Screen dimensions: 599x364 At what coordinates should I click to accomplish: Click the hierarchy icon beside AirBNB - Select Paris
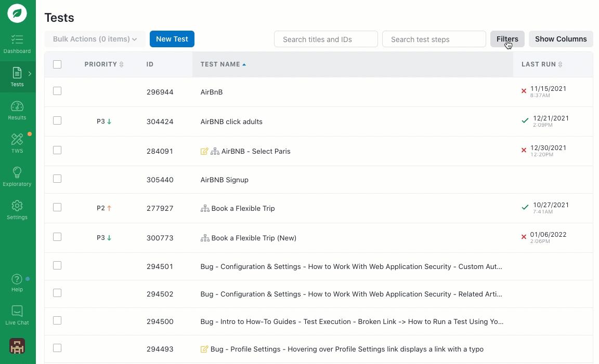click(x=215, y=151)
